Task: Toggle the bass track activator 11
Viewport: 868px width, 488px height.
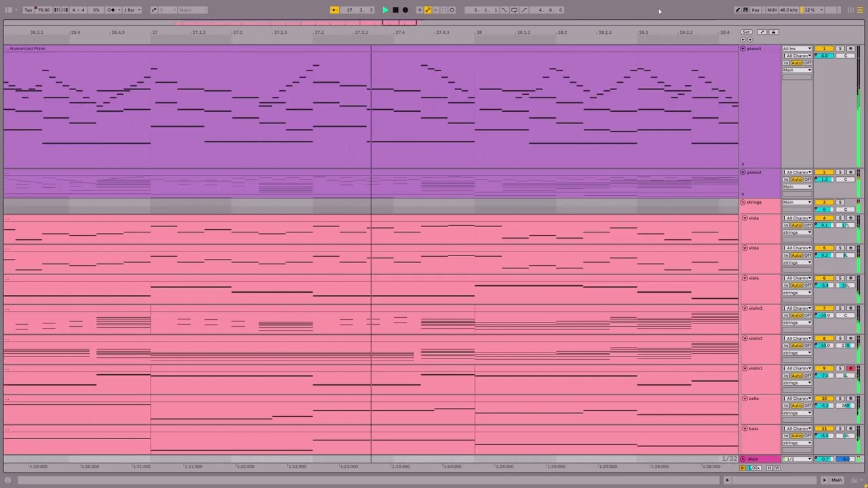Action: (x=824, y=428)
